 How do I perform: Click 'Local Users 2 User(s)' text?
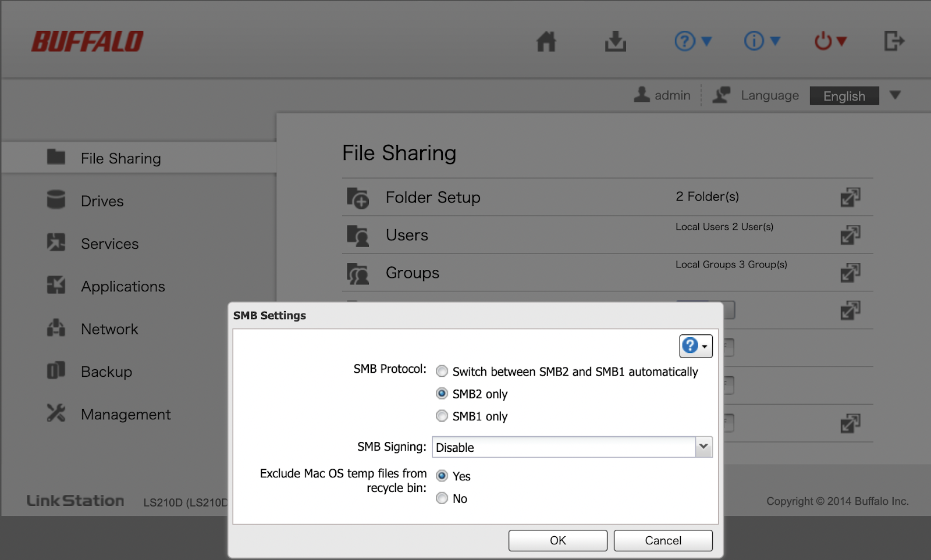[x=724, y=227]
